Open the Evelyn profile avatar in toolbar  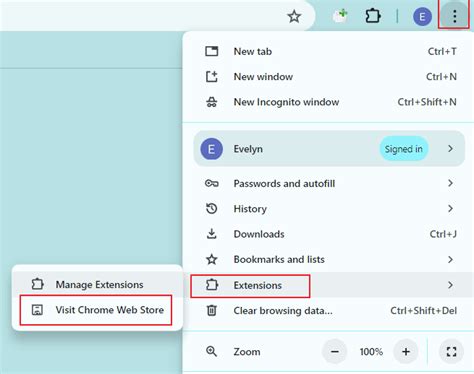click(422, 16)
